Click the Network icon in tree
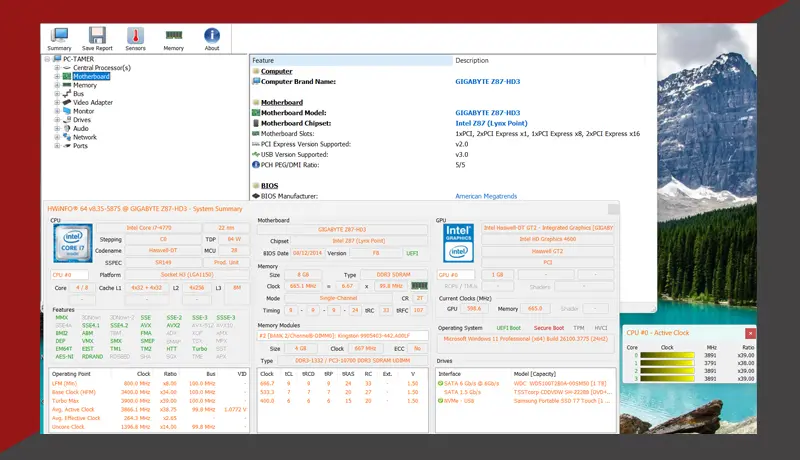This screenshot has height=460, width=800. pos(67,137)
